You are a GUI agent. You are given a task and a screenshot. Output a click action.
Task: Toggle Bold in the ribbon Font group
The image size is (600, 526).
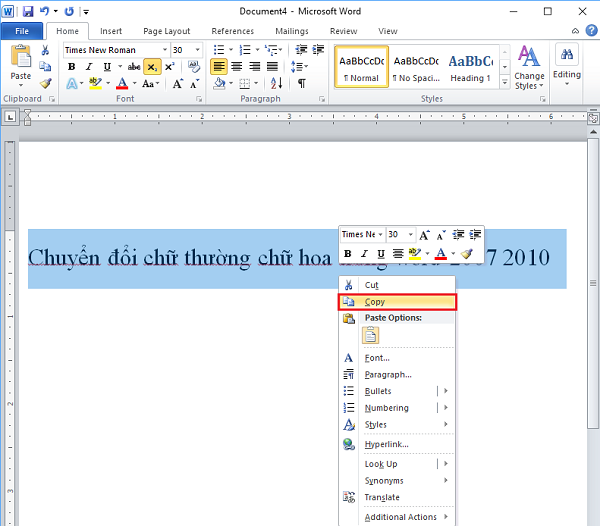coord(71,67)
